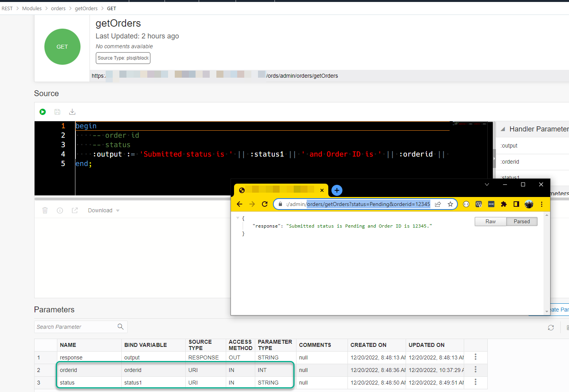Bookmark the page with the star icon

click(450, 204)
